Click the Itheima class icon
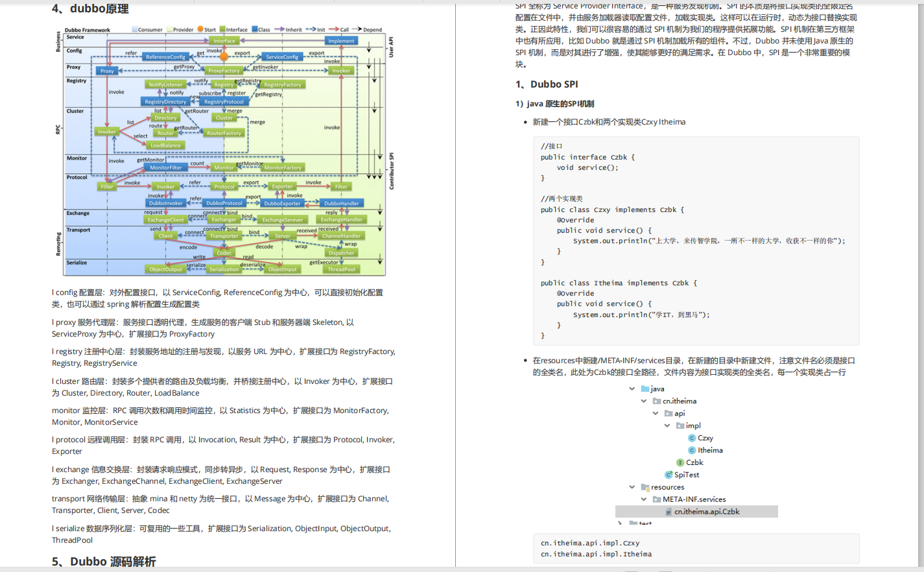The width and height of the screenshot is (924, 572). click(x=692, y=451)
